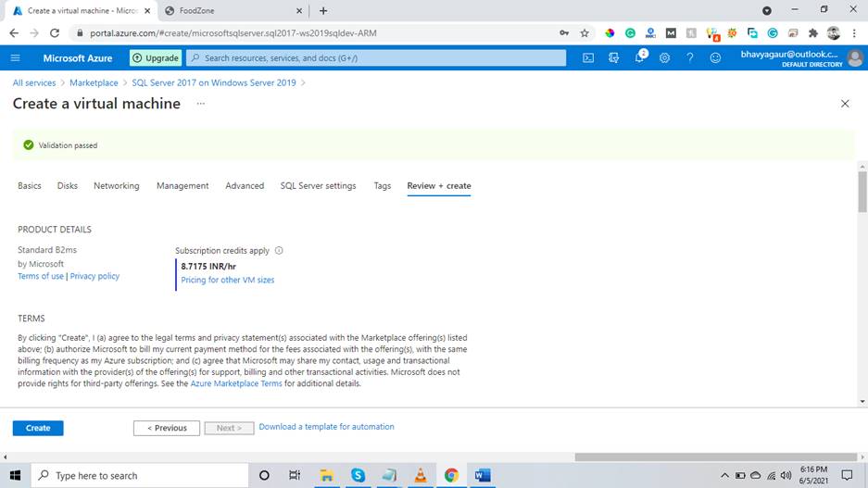Go to All services breadcrumb

(34, 82)
